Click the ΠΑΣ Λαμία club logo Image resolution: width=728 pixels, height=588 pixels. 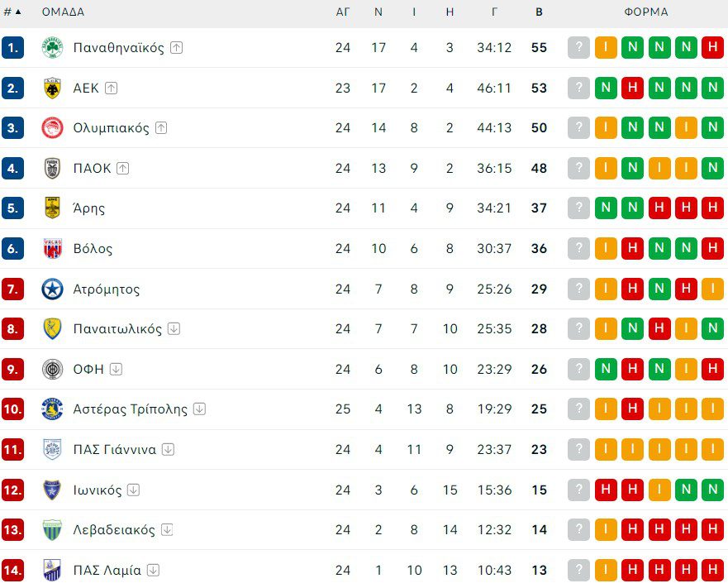click(52, 570)
